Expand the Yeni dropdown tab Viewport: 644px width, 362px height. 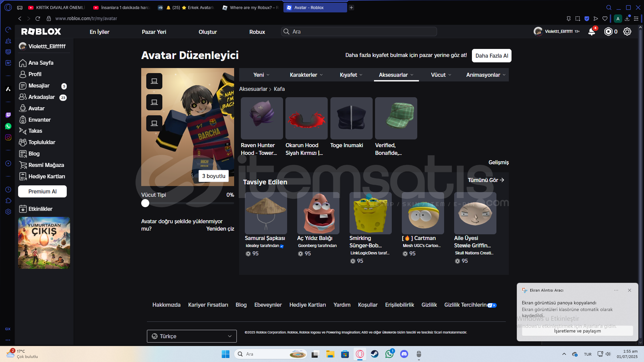tap(261, 75)
